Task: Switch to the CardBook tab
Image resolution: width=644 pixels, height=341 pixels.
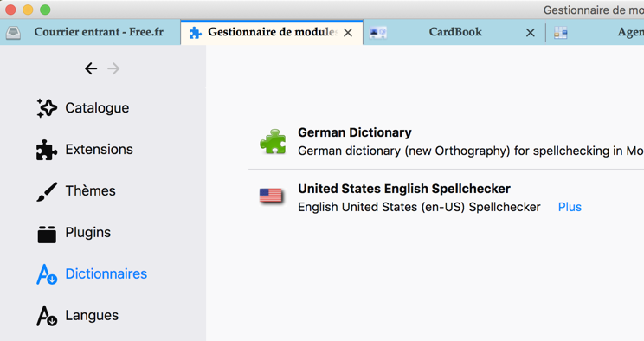Action: coord(455,33)
